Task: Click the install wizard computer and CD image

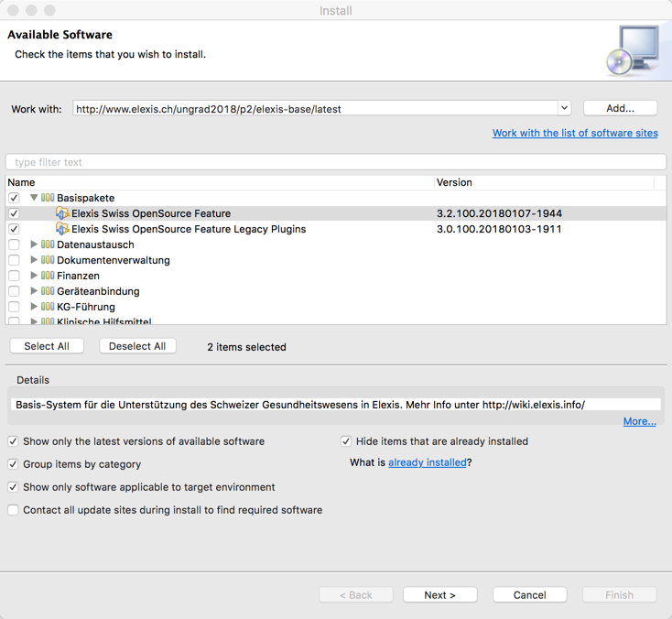Action: (634, 50)
